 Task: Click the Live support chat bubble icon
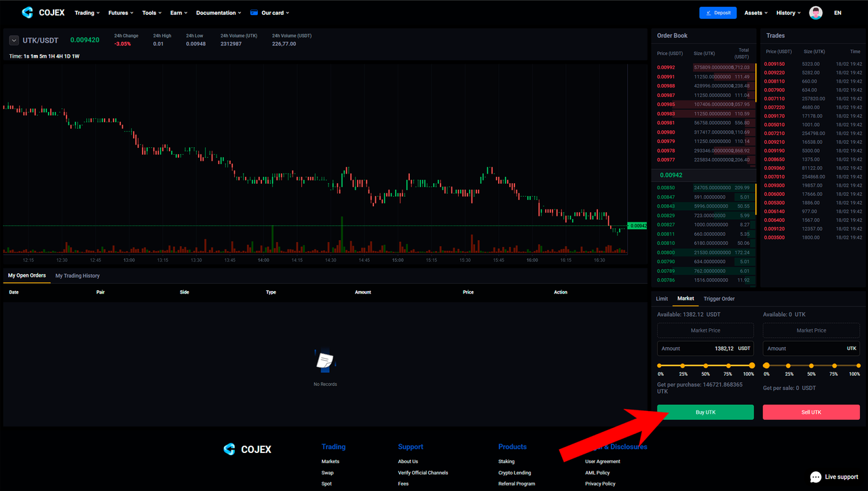coord(816,477)
